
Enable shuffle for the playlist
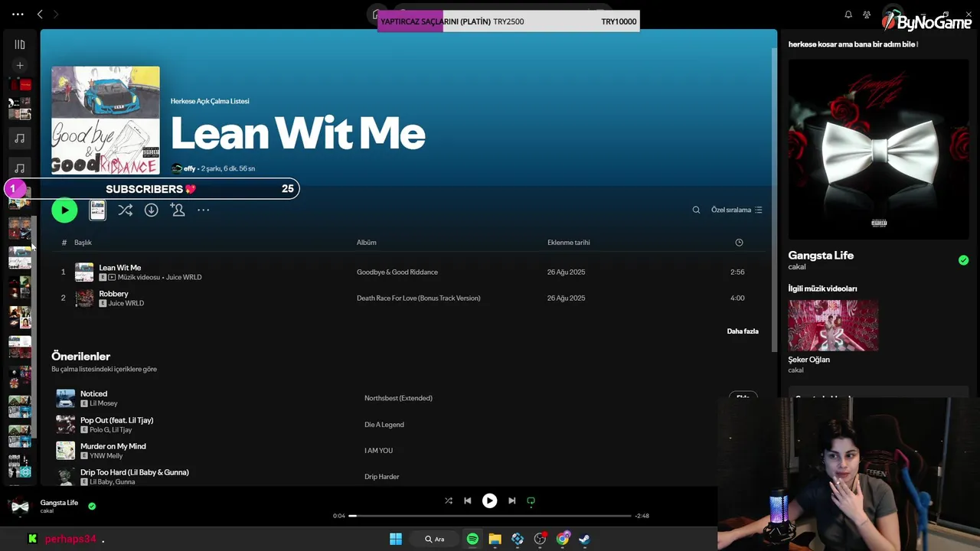pos(126,210)
